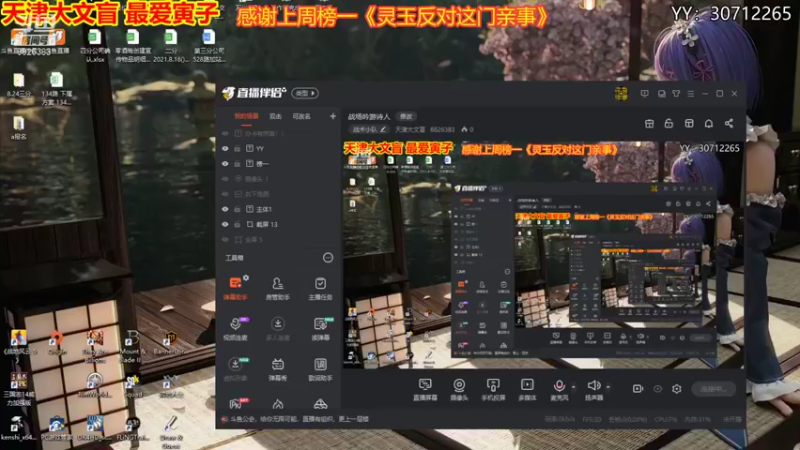Open the 弹幕秀 danmaku show tool
The image size is (800, 450).
[x=278, y=369]
